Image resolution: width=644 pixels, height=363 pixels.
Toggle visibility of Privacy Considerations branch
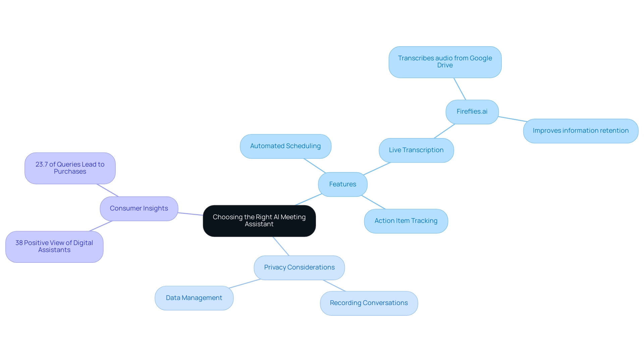pos(299,267)
